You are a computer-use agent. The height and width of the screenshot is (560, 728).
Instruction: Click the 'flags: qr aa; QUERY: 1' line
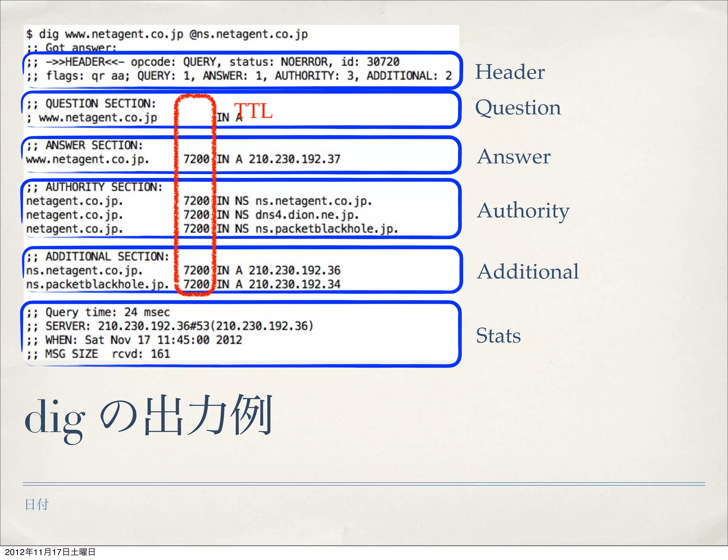point(239,76)
